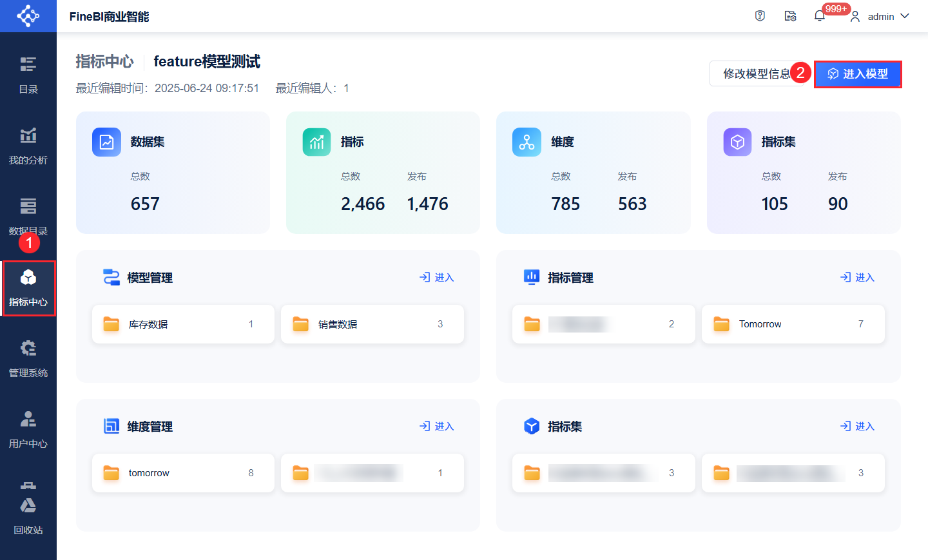This screenshot has width=928, height=560.
Task: Click 进入 link in 指标集 section
Action: (x=857, y=426)
